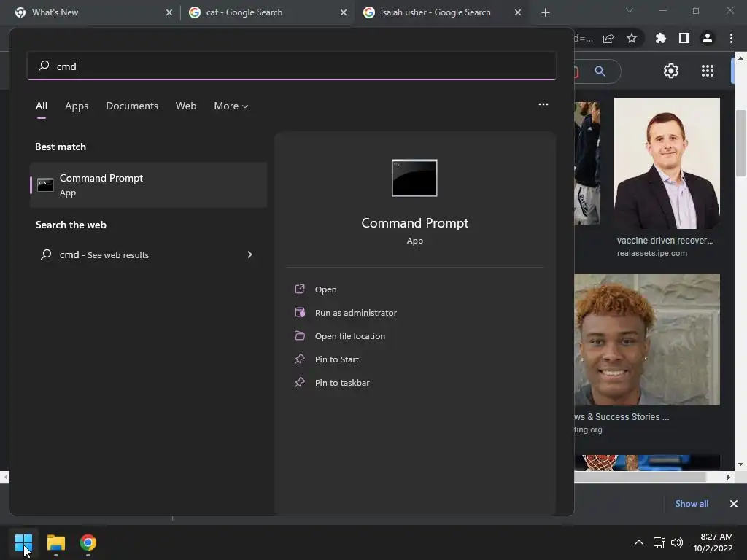This screenshot has height=560, width=747.
Task: Click Chrome vertical scrollbar thumb
Action: coord(740,143)
